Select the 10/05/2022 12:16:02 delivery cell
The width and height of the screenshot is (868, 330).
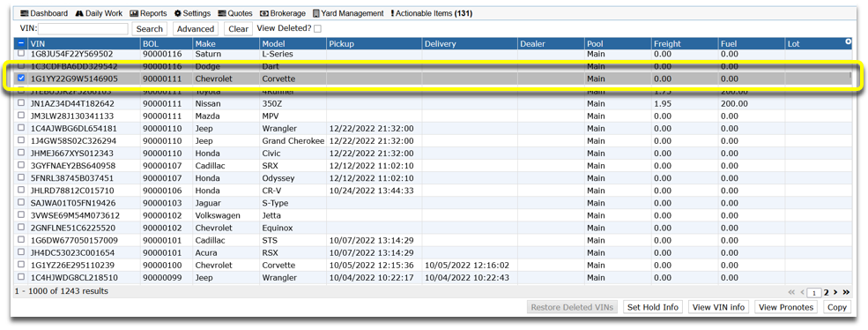[470, 265]
